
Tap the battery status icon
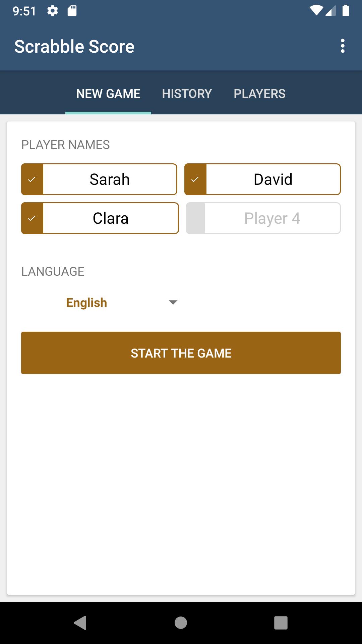(x=346, y=11)
